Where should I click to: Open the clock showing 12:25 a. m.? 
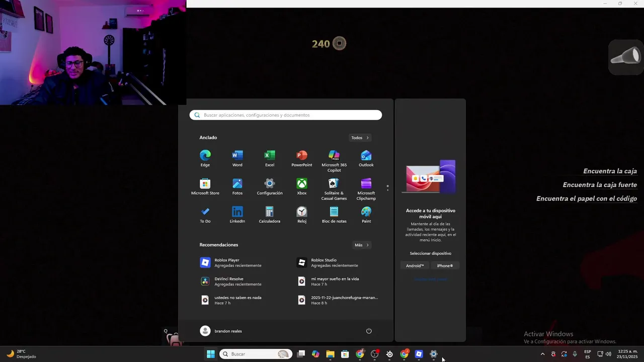[x=627, y=354]
